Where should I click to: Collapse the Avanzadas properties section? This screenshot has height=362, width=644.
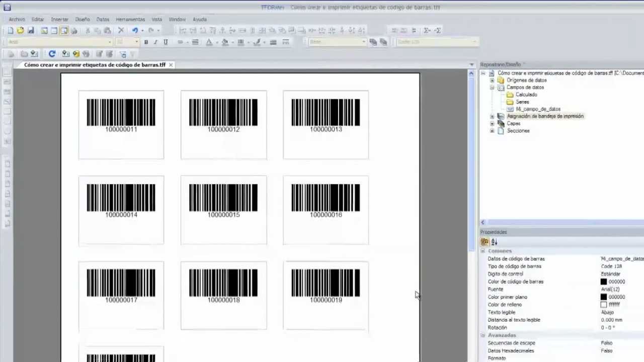pyautogui.click(x=482, y=335)
